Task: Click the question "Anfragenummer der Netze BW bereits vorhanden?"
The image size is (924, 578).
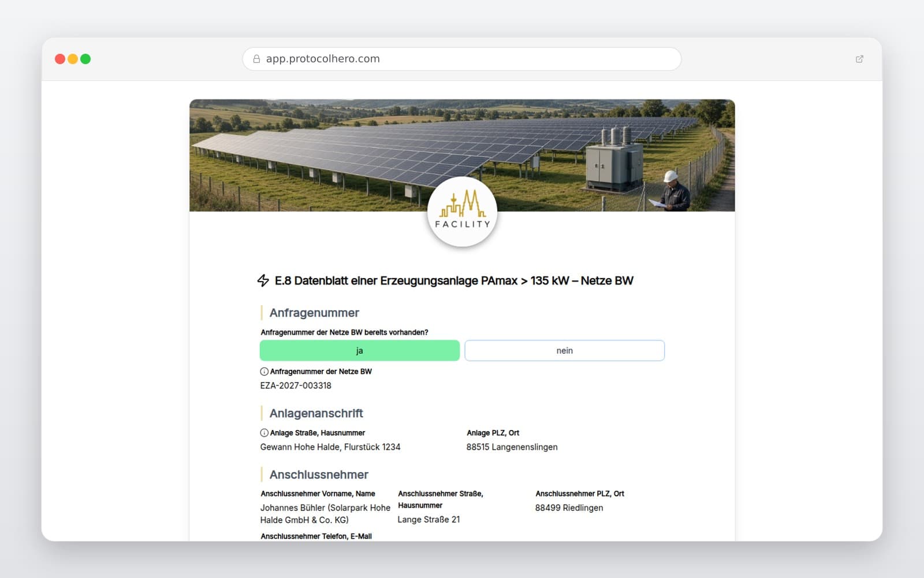Action: tap(345, 332)
